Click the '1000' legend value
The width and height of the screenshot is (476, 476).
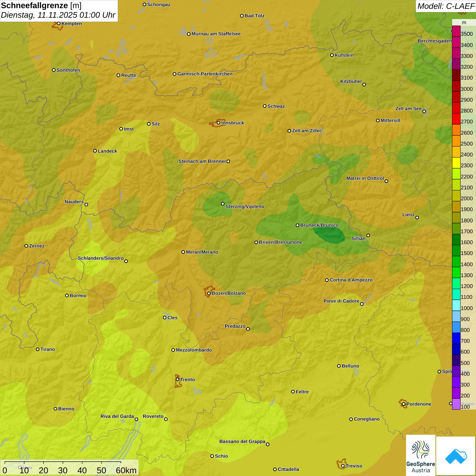click(466, 308)
